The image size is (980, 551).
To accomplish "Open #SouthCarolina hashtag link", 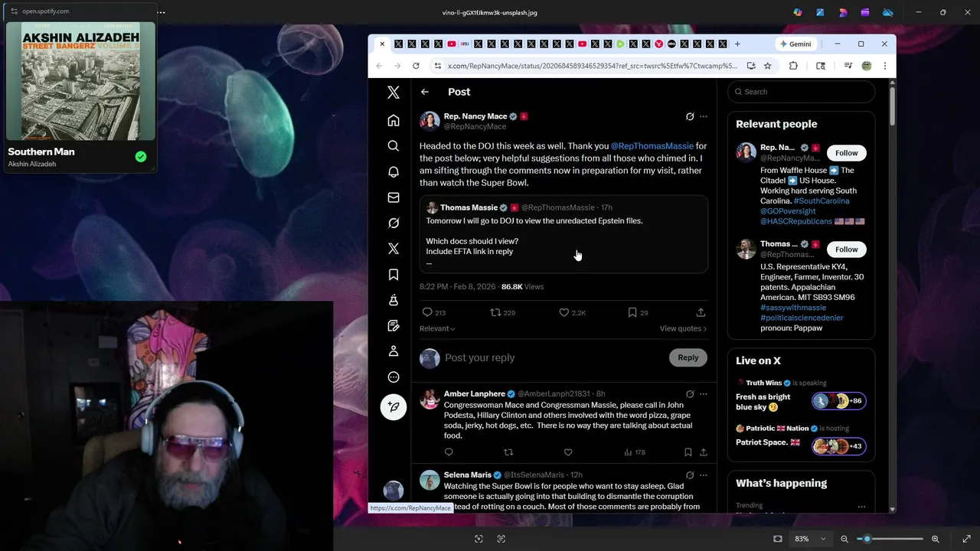I will (x=822, y=201).
